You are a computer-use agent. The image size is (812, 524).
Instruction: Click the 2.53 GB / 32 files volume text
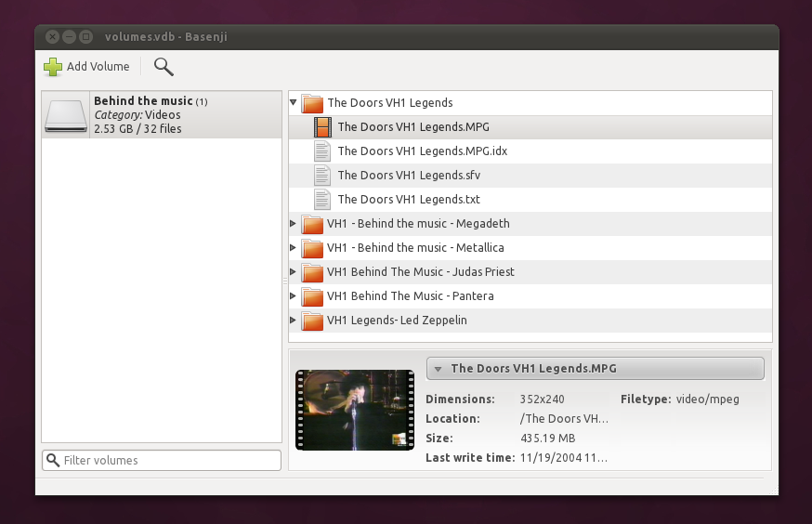[x=138, y=129]
